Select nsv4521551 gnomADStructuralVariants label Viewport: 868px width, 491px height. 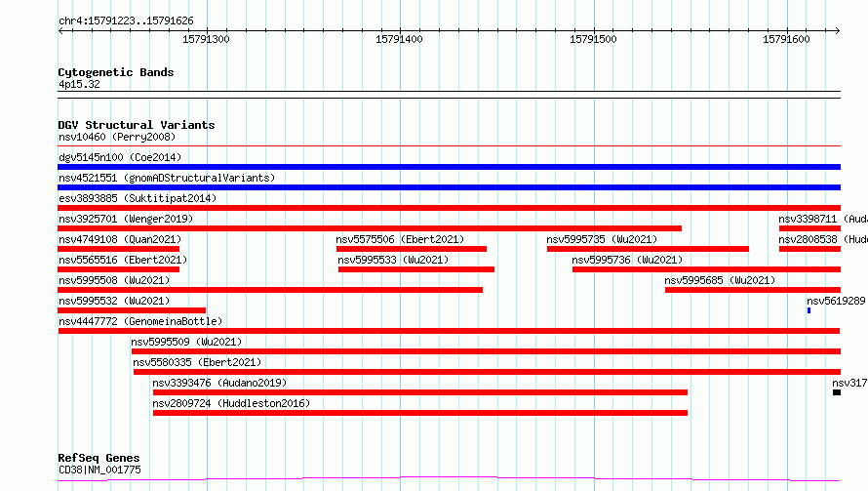(167, 178)
